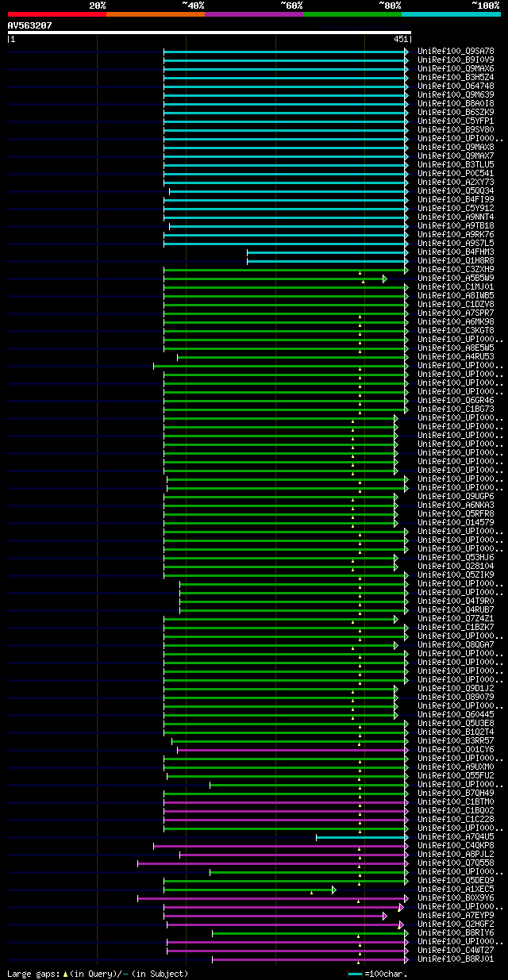Click the arrowhead of the UniRef100_A7EYP9 hit

coord(385,916)
